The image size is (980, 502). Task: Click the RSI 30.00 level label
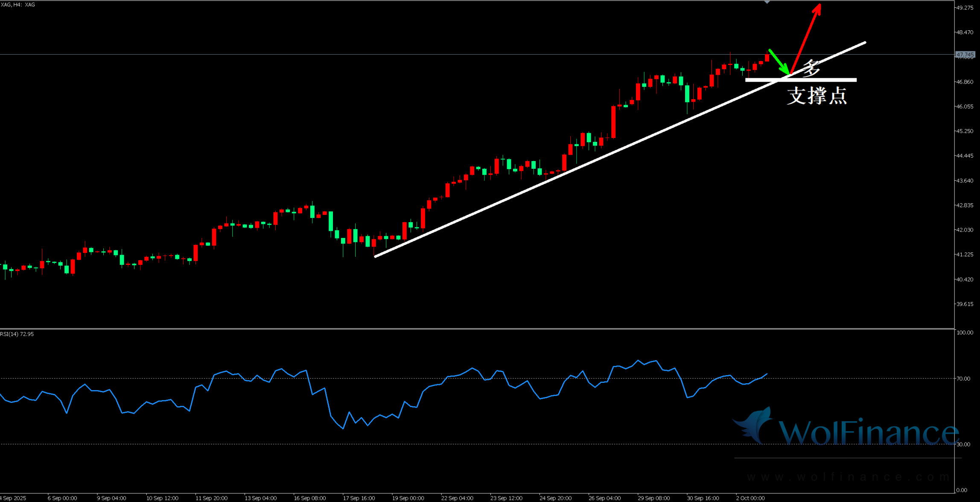963,444
